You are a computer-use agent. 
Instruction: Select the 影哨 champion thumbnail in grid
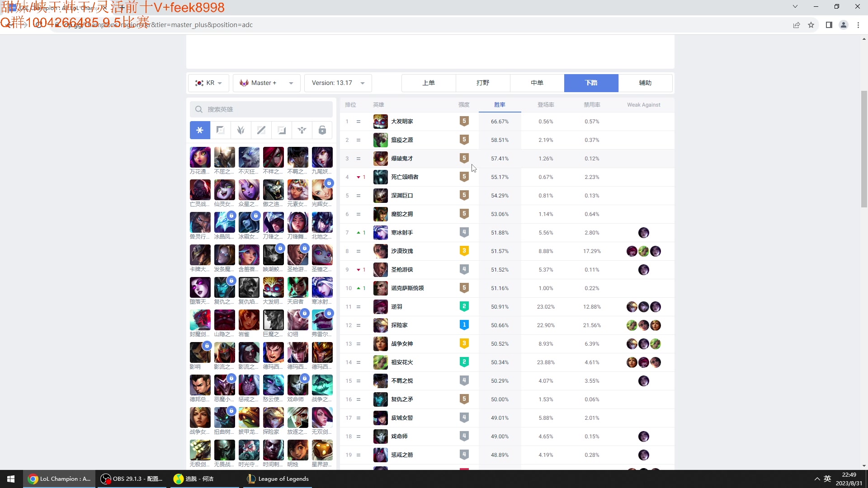[200, 352]
